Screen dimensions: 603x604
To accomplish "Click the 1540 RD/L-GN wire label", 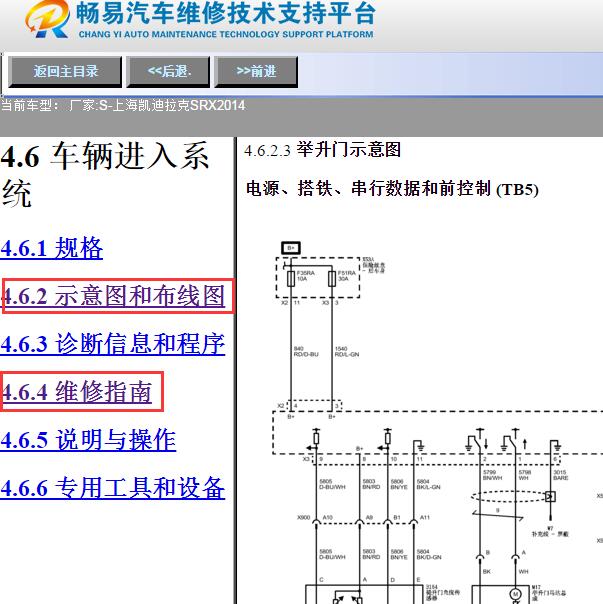I will [347, 351].
